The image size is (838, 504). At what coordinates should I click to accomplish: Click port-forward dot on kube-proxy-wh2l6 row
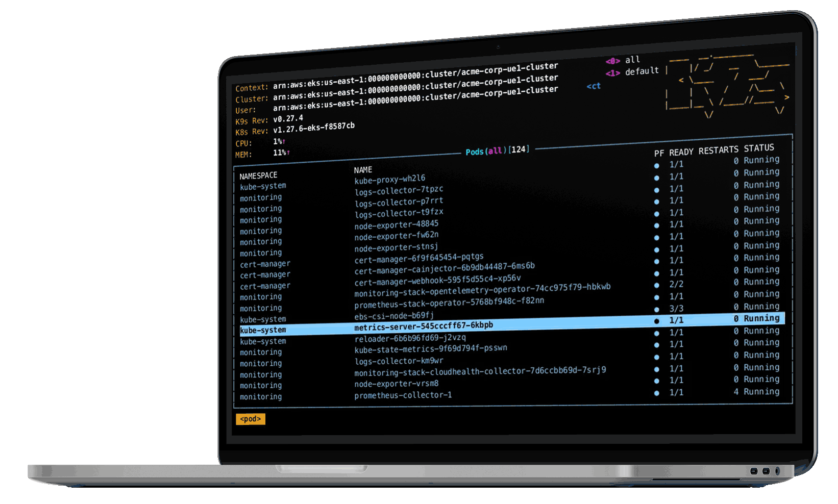coord(657,165)
